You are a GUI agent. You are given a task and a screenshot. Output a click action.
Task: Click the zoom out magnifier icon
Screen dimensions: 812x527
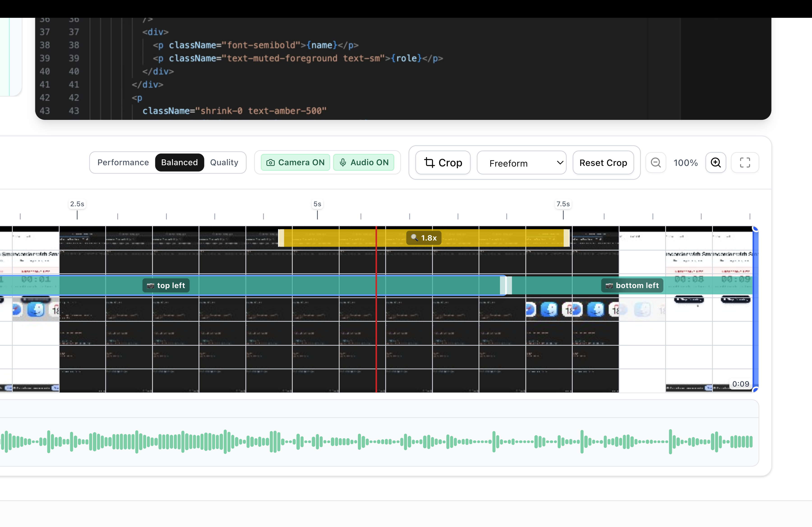(655, 163)
